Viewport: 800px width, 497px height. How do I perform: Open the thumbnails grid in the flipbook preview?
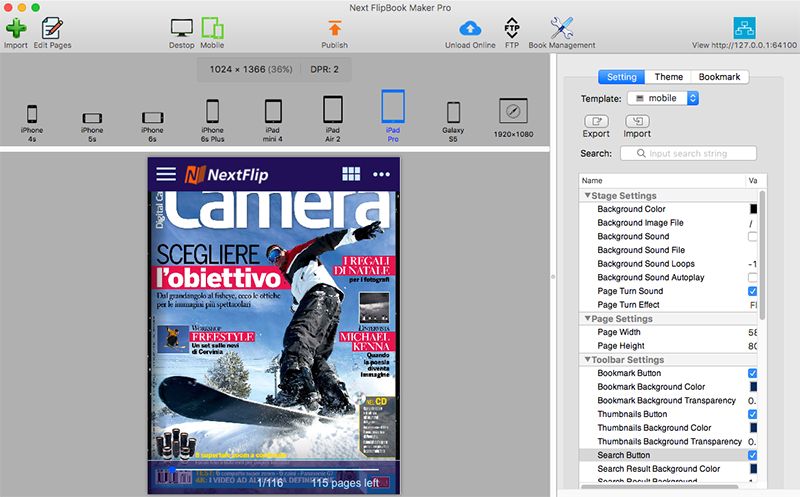click(x=351, y=174)
